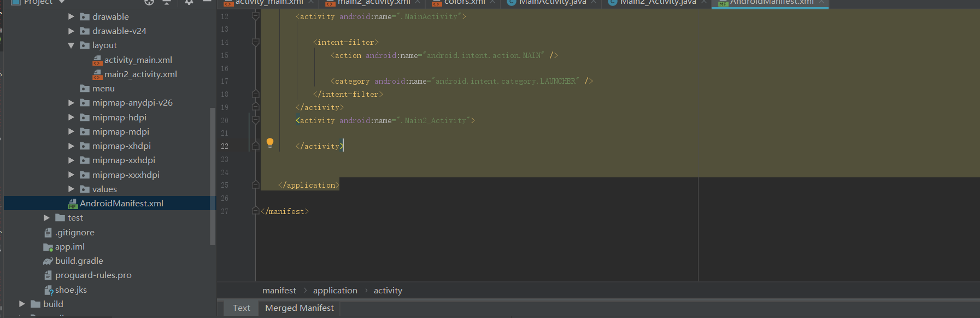980x318 pixels.
Task: Click the .gitignore file icon
Action: click(48, 233)
